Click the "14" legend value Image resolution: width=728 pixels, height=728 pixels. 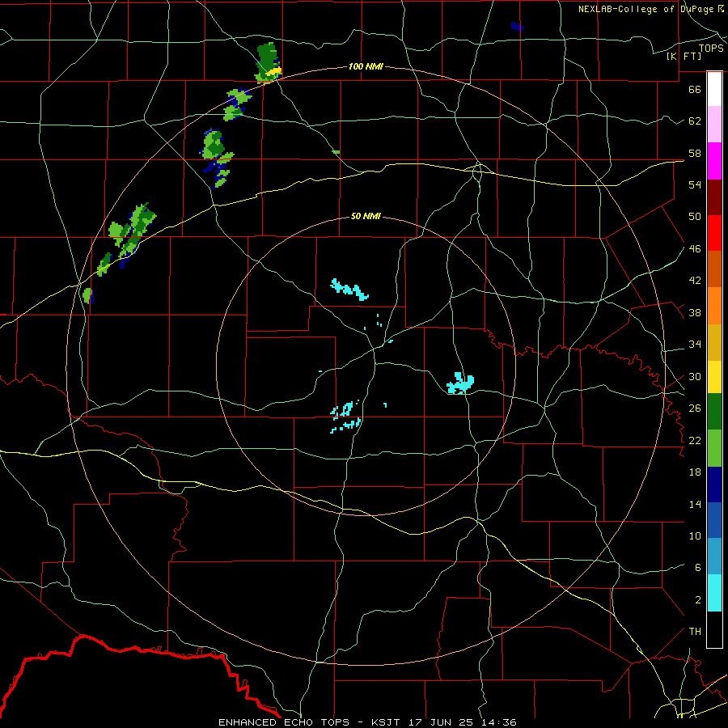tap(695, 504)
